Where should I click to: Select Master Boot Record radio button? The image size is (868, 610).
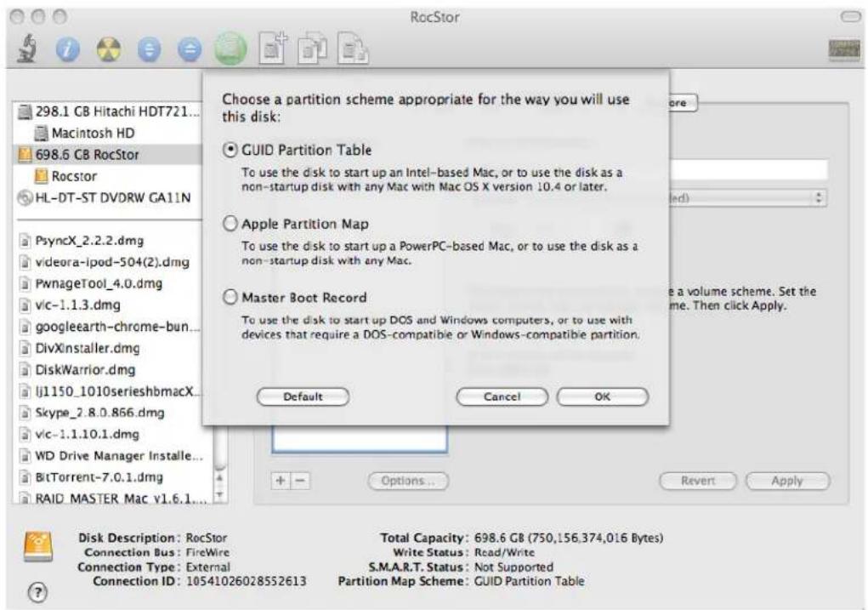click(230, 297)
